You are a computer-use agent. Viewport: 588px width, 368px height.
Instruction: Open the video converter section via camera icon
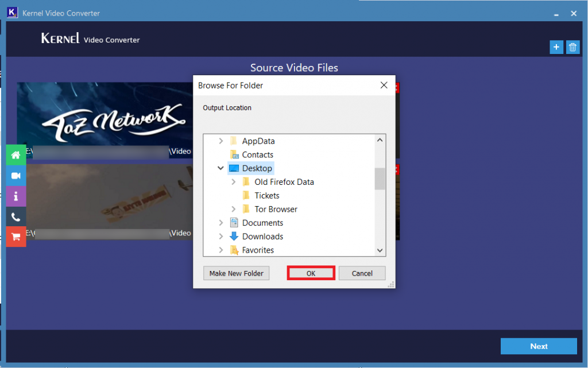coord(16,175)
